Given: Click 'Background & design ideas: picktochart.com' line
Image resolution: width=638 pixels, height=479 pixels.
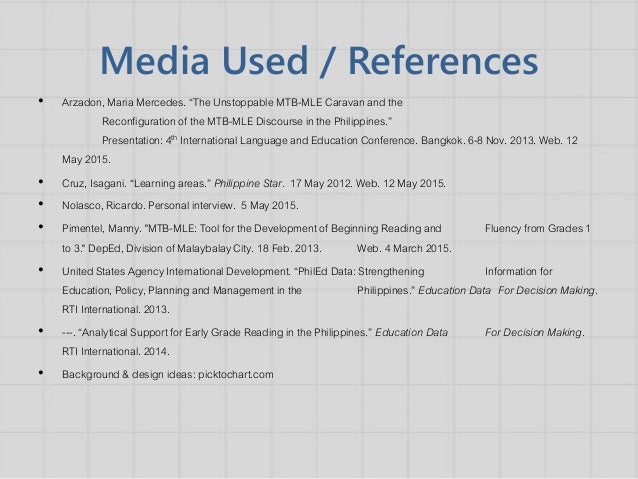Looking at the screenshot, I should [168, 374].
